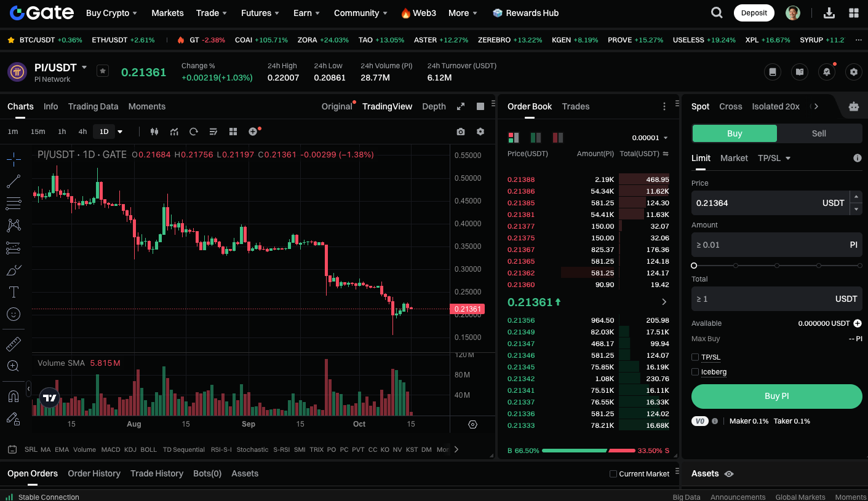
Task: Tick the Current Market checkbox
Action: tap(613, 474)
